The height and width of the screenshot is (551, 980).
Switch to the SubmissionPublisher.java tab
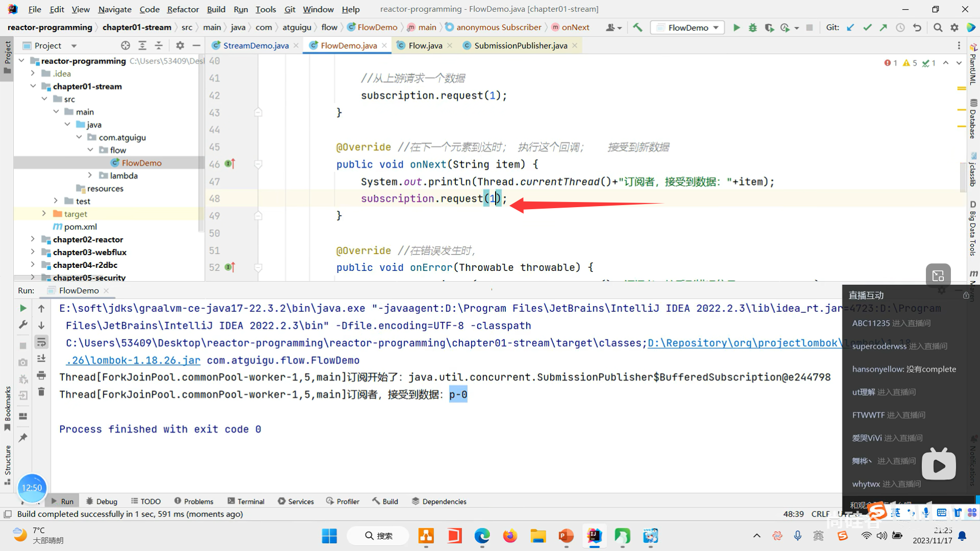[x=520, y=45]
